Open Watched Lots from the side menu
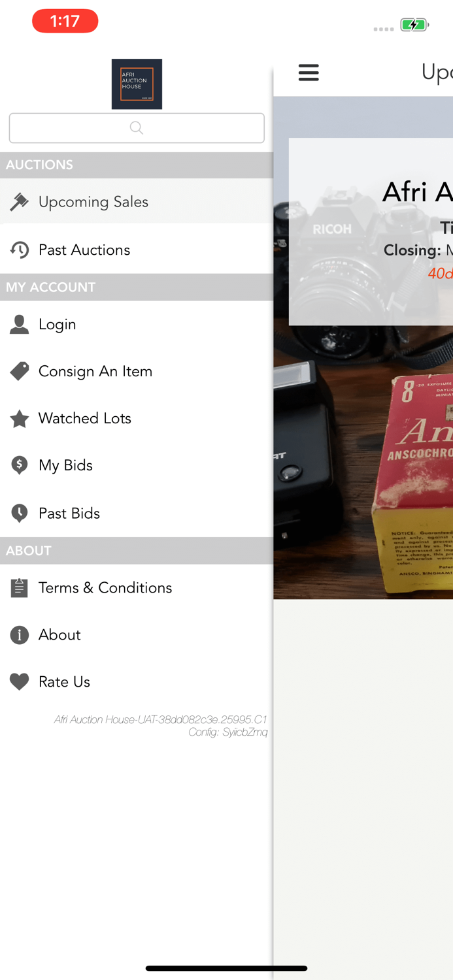 137,418
